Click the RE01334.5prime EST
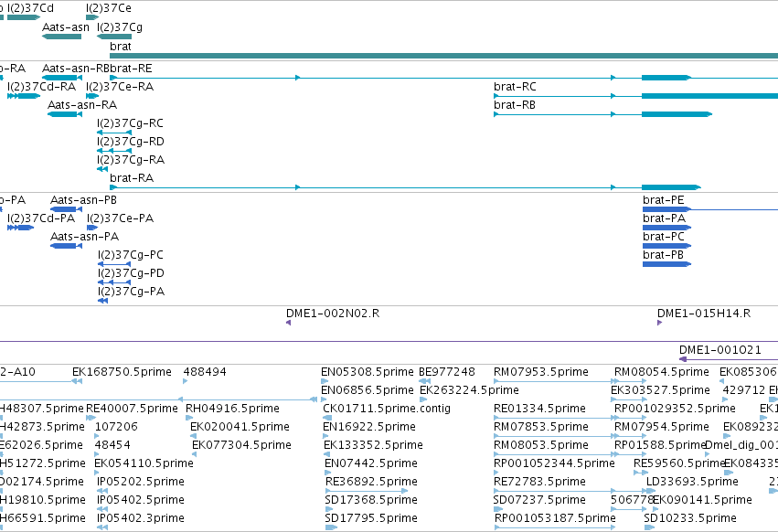Screen dimensions: 778x532 (x=539, y=409)
